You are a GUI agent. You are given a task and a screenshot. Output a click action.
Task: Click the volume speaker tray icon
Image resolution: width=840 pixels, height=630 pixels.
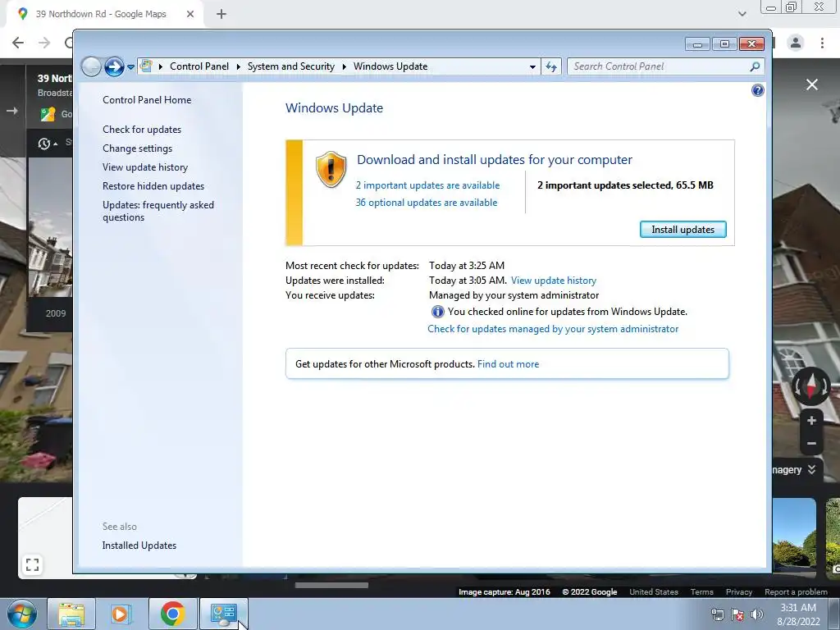[x=756, y=614]
